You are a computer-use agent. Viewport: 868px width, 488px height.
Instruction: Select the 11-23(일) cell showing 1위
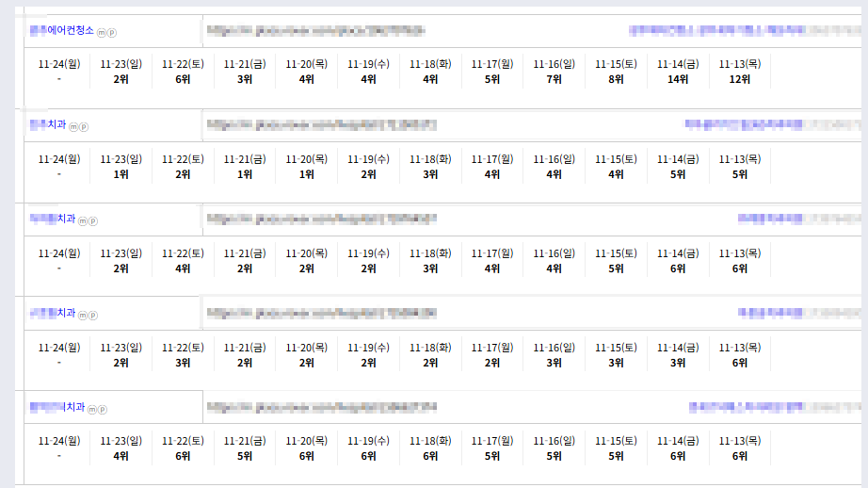coord(121,166)
